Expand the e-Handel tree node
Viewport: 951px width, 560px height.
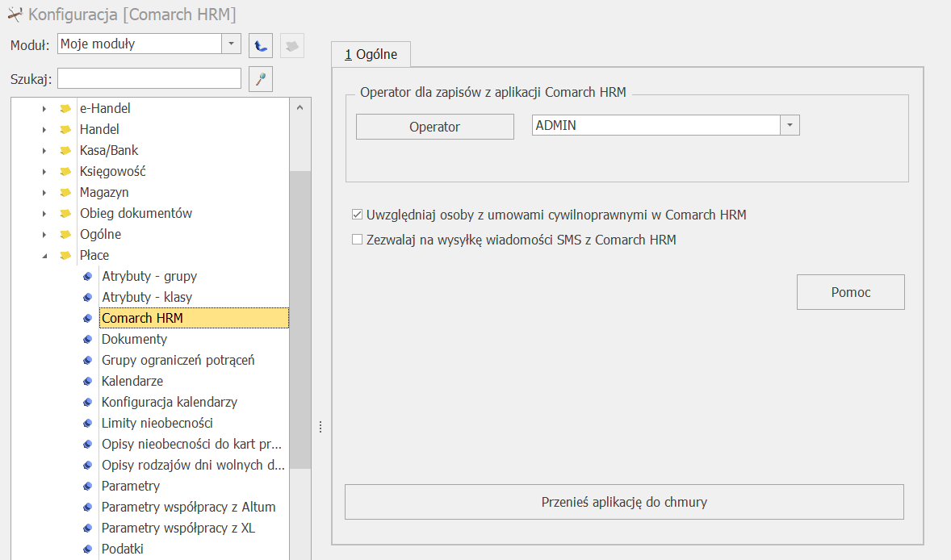[x=44, y=109]
